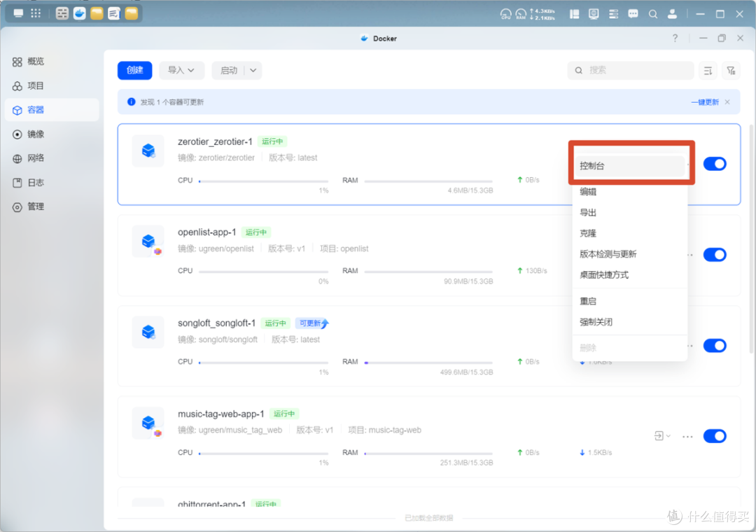
Task: Open 镜像 images in sidebar
Action: (52, 134)
